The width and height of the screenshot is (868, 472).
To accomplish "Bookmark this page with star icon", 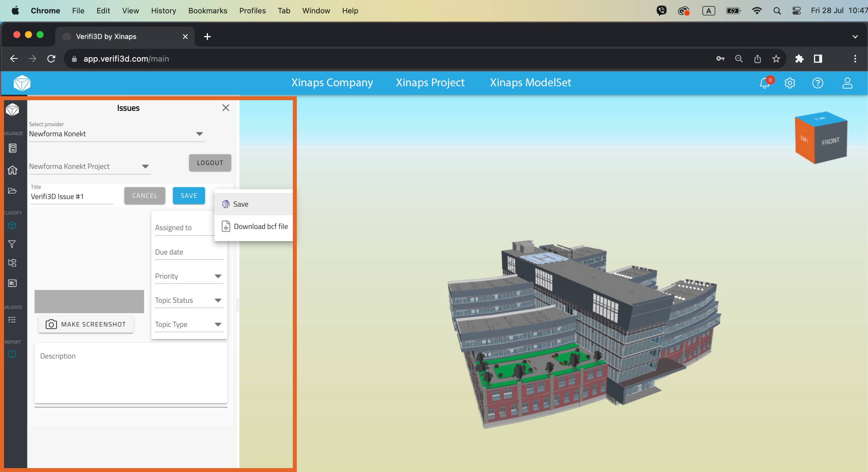I will 776,59.
